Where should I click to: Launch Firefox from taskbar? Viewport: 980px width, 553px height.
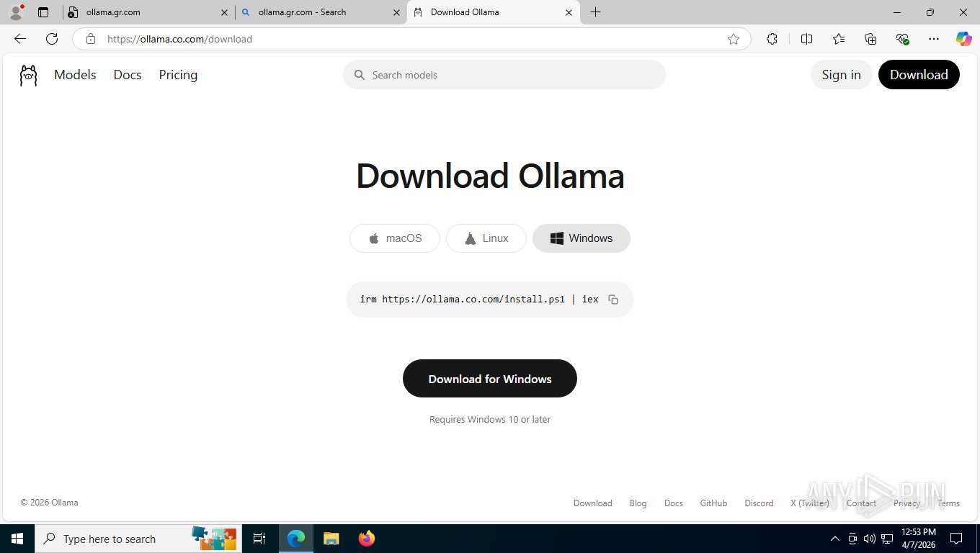click(x=367, y=539)
